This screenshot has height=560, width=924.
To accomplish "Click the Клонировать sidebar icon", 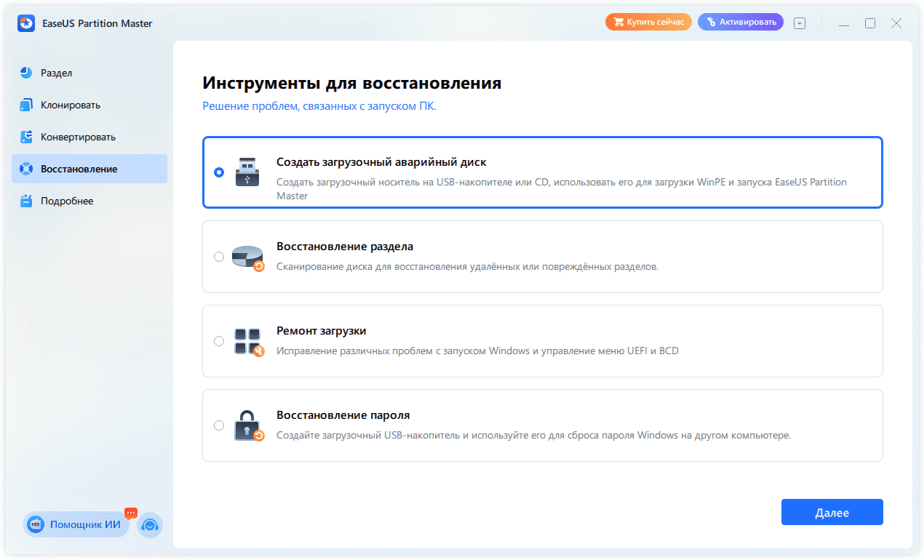I will 26,105.
